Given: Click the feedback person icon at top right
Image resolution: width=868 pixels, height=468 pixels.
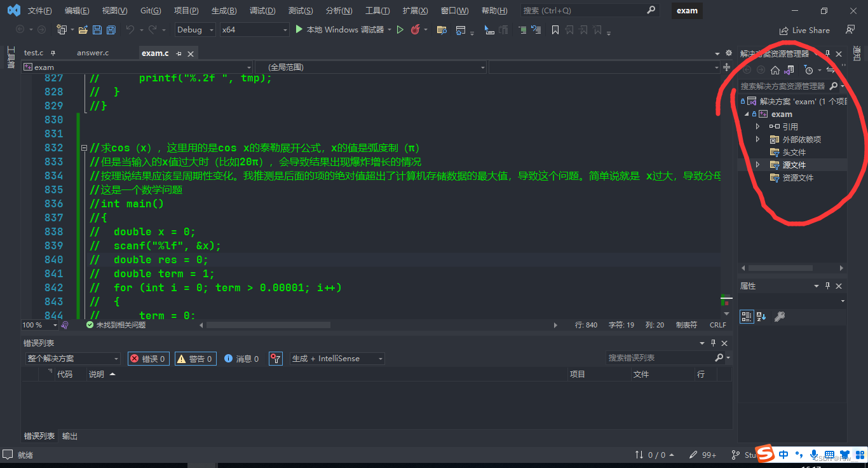Looking at the screenshot, I should pos(850,30).
